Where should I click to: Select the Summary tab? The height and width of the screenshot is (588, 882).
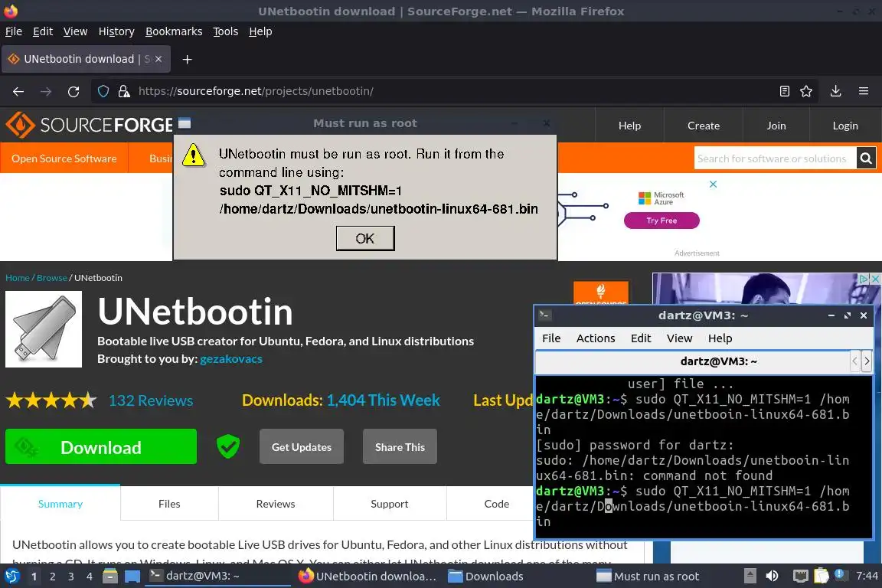click(x=60, y=504)
